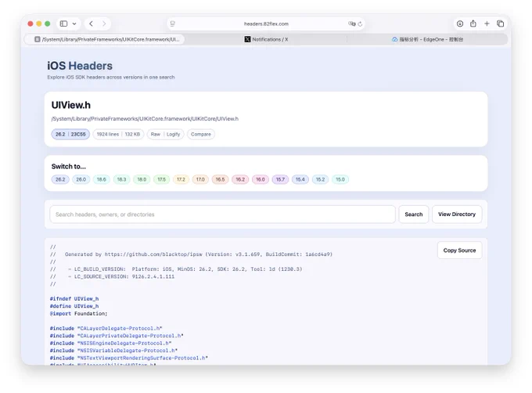The height and width of the screenshot is (393, 532).
Task: Click the Safari sidebar toggle icon
Action: (x=63, y=23)
